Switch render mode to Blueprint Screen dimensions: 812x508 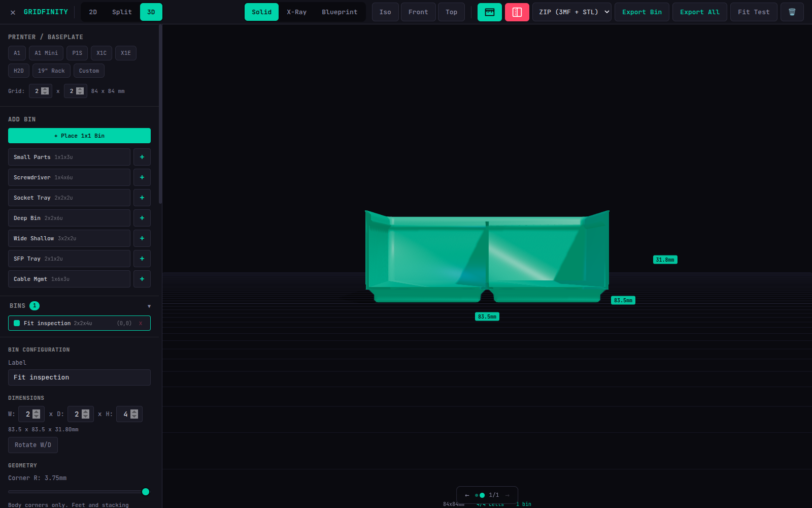coord(340,12)
